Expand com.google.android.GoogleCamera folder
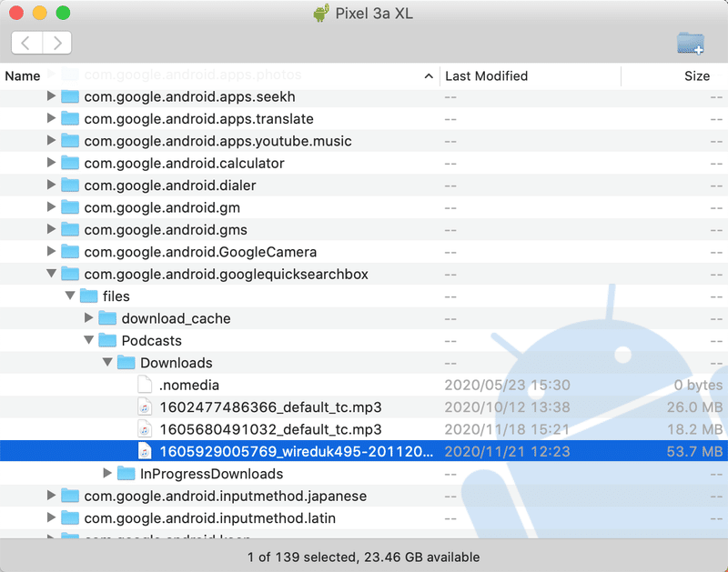Image resolution: width=728 pixels, height=572 pixels. 51,251
